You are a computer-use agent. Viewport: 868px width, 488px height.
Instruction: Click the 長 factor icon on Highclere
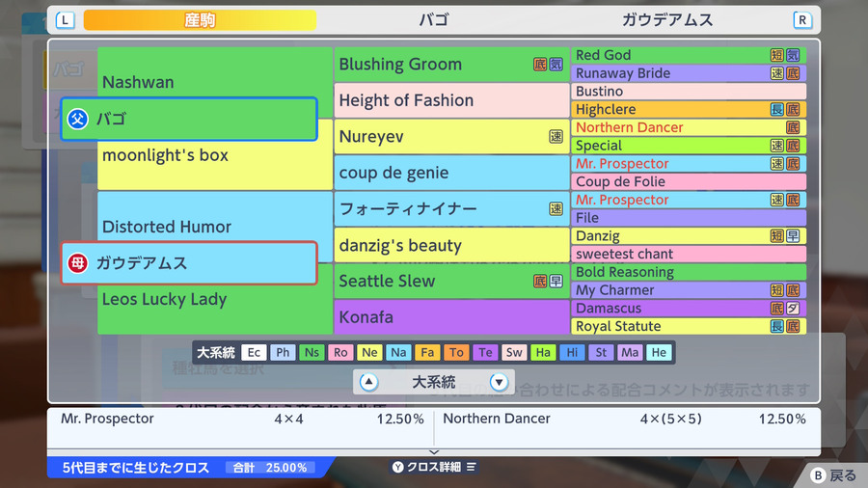pyautogui.click(x=777, y=110)
